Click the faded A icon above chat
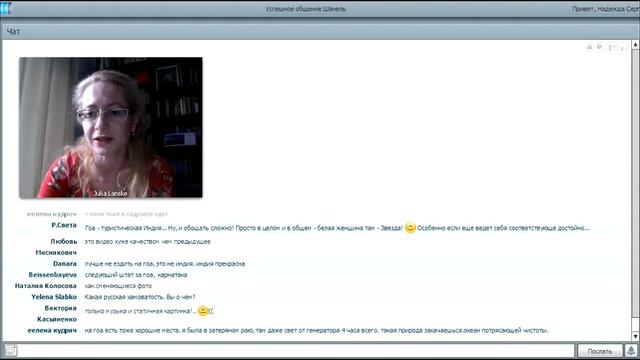The height and width of the screenshot is (360, 640). [589, 47]
